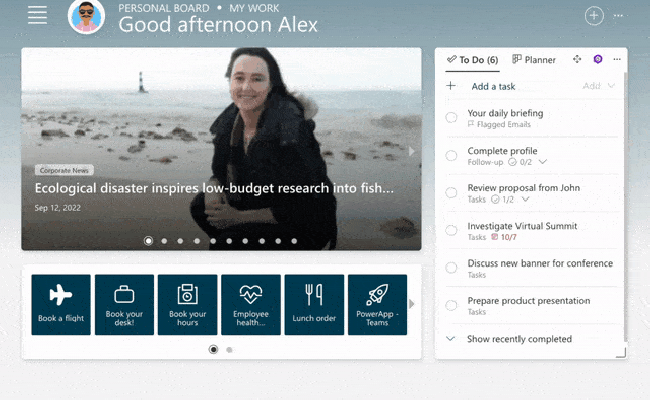Select the first tiles page dot
The width and height of the screenshot is (650, 400).
click(213, 349)
